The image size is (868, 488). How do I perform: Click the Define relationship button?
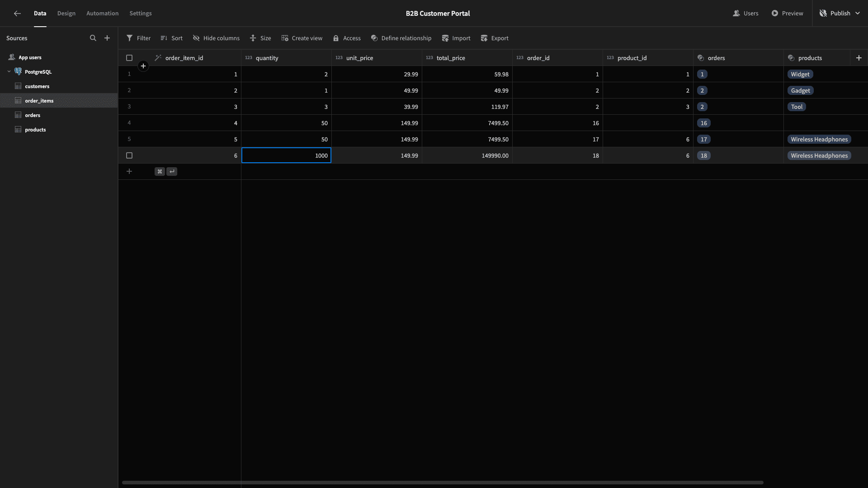coord(401,38)
